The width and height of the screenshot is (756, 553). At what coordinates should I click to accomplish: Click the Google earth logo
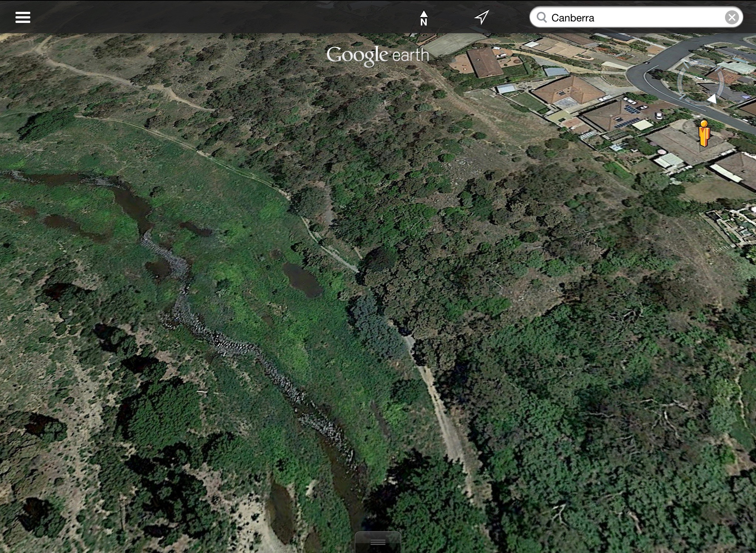(x=377, y=56)
